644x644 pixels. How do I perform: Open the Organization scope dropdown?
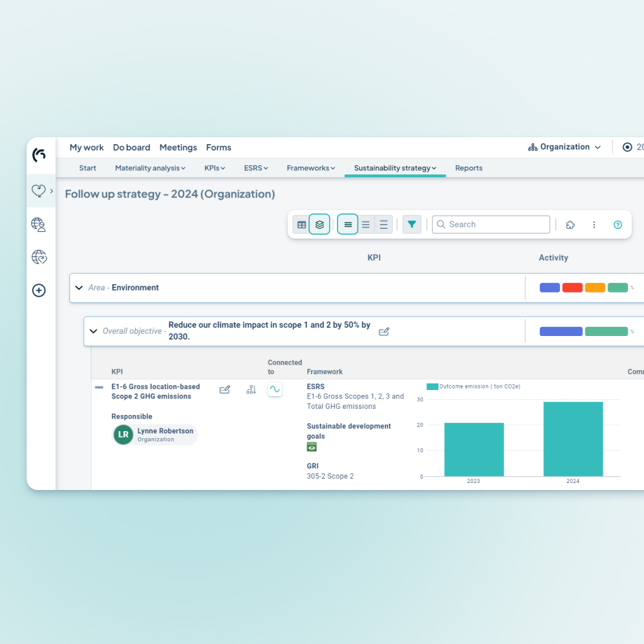(564, 147)
